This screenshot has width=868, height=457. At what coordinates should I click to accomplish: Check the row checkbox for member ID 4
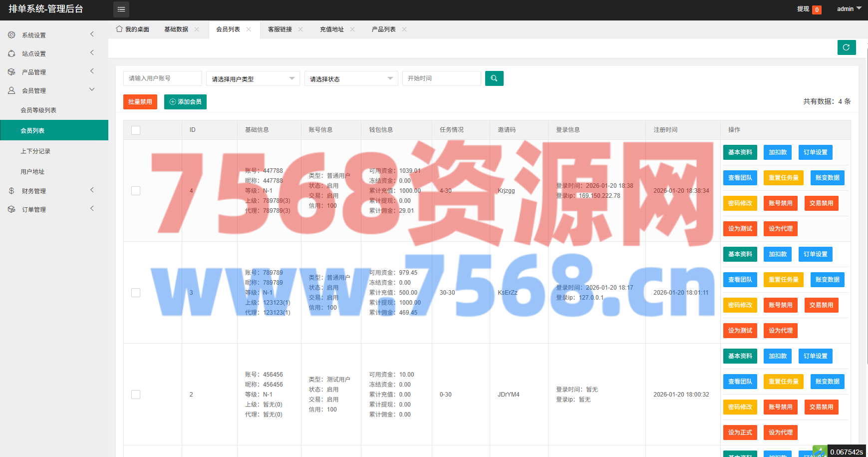[x=136, y=191]
